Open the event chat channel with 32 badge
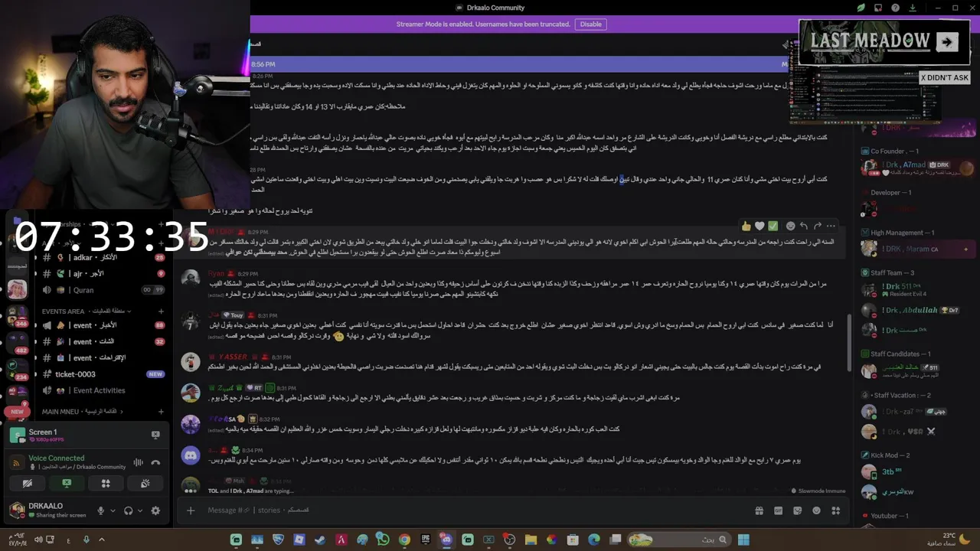980x551 pixels. point(103,341)
